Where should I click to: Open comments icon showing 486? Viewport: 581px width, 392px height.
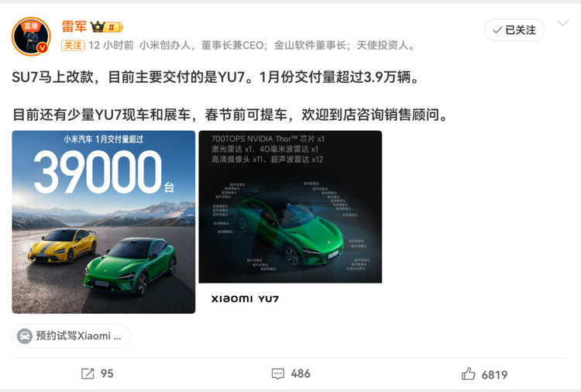point(278,373)
